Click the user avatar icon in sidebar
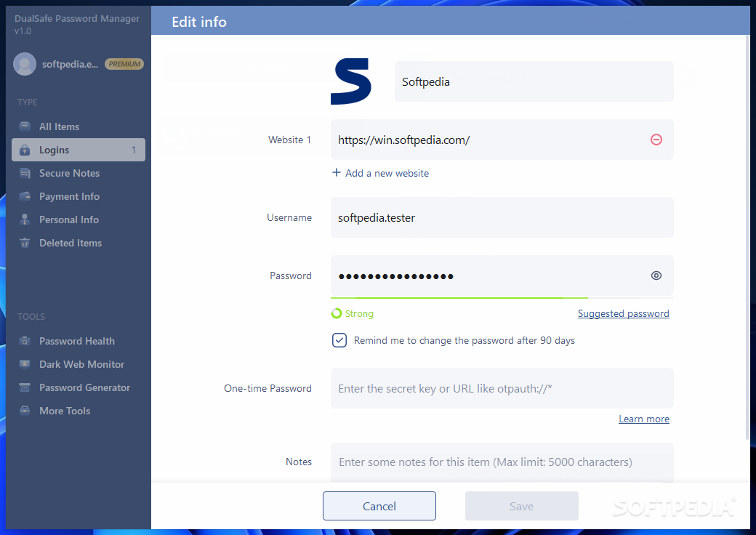Image resolution: width=756 pixels, height=535 pixels. pos(25,64)
